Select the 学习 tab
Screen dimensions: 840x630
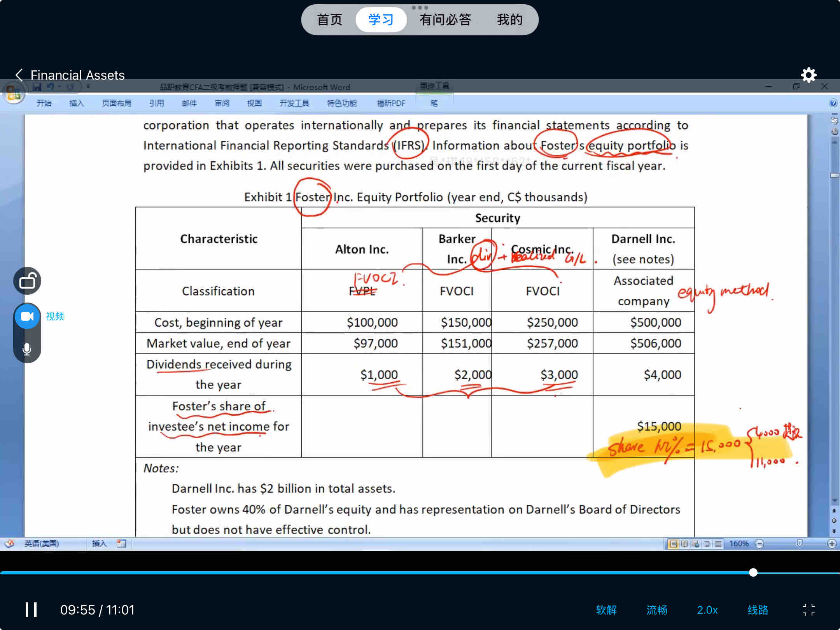tap(381, 19)
